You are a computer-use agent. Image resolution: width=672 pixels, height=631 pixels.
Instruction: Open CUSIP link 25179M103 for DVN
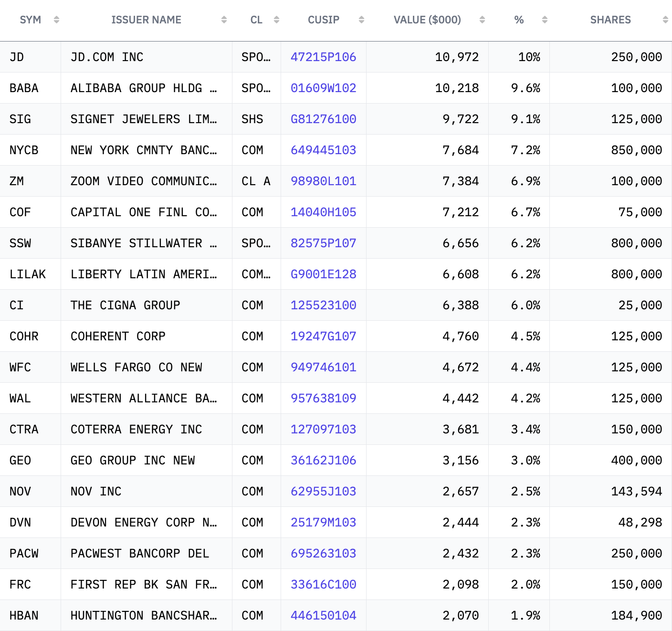pyautogui.click(x=324, y=522)
